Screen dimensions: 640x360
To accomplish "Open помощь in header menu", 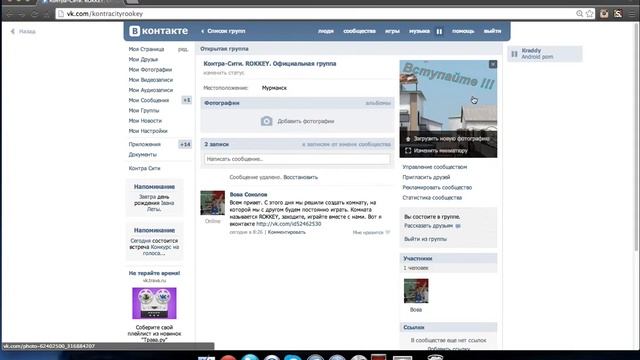I will click(x=463, y=31).
